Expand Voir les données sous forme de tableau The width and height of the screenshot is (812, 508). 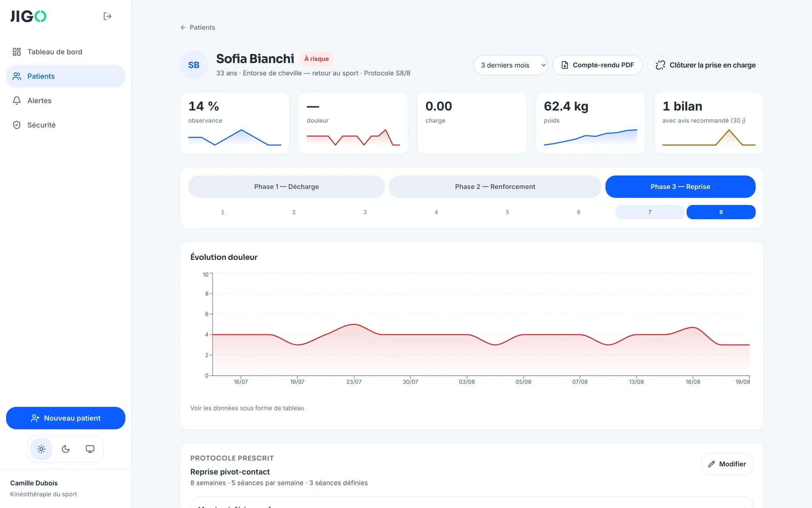click(247, 408)
